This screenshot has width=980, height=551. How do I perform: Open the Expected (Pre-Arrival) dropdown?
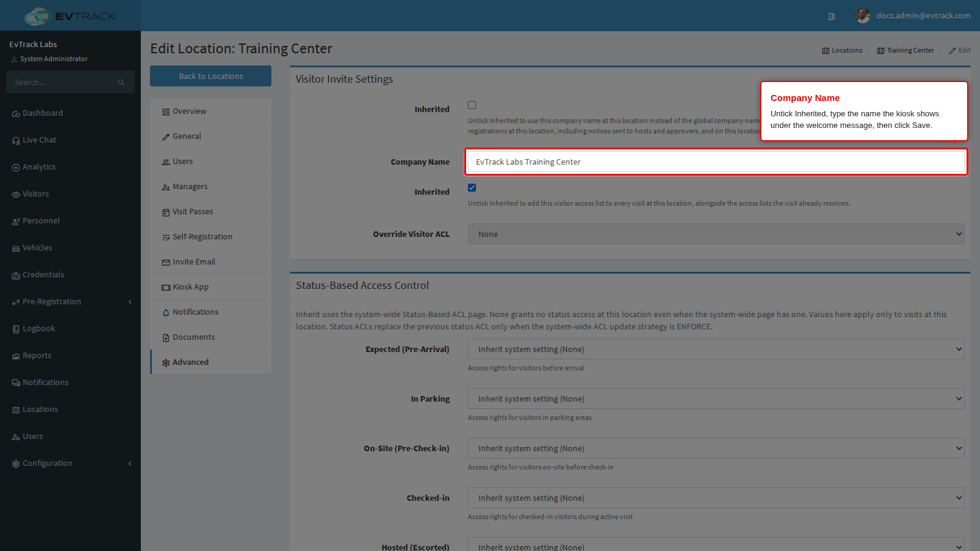click(x=716, y=349)
